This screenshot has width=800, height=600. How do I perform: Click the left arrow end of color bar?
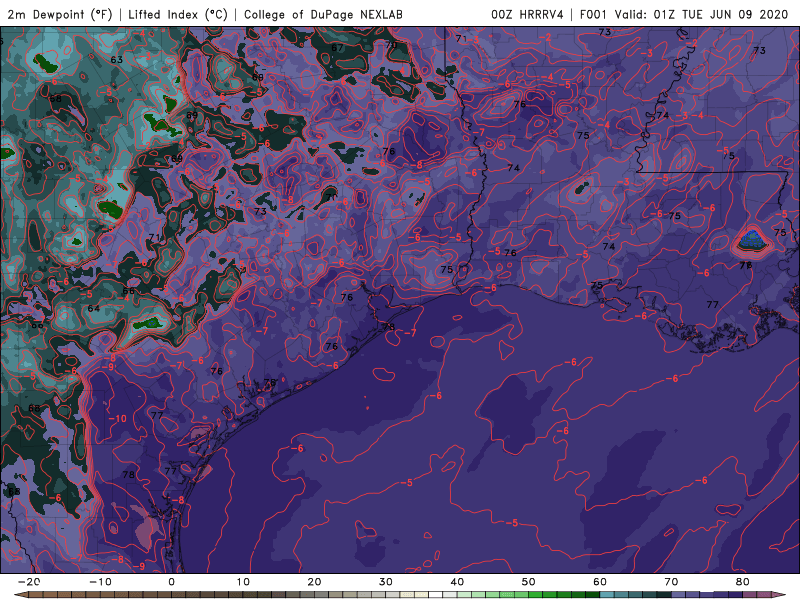click(x=19, y=595)
